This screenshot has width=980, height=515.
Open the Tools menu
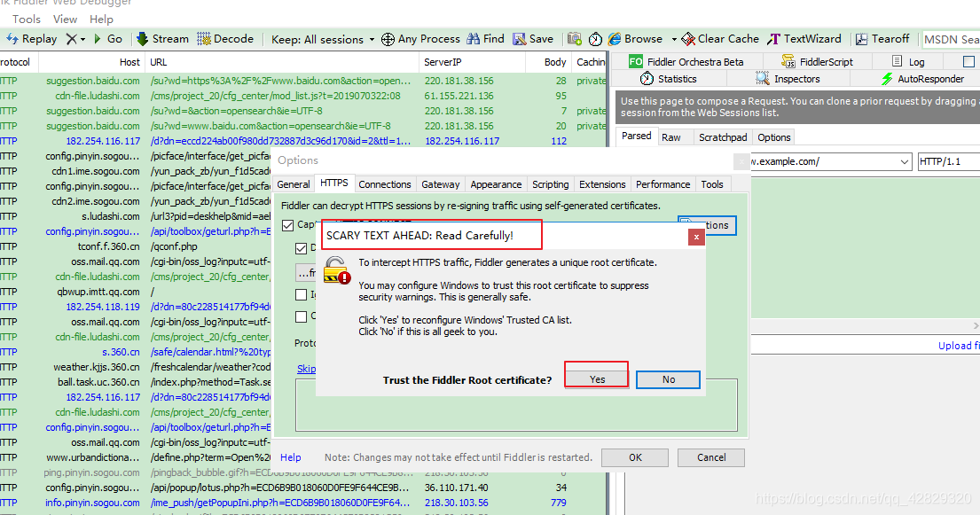pos(27,20)
